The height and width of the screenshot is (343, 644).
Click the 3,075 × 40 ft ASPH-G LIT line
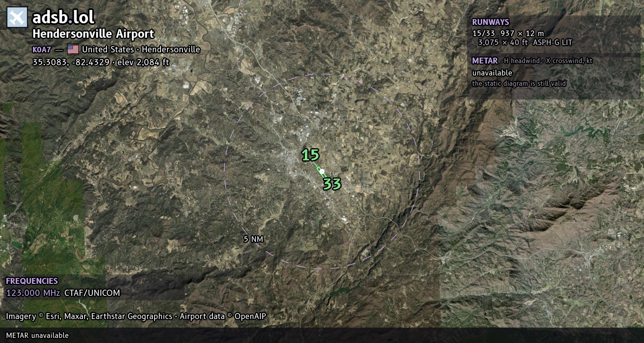525,42
